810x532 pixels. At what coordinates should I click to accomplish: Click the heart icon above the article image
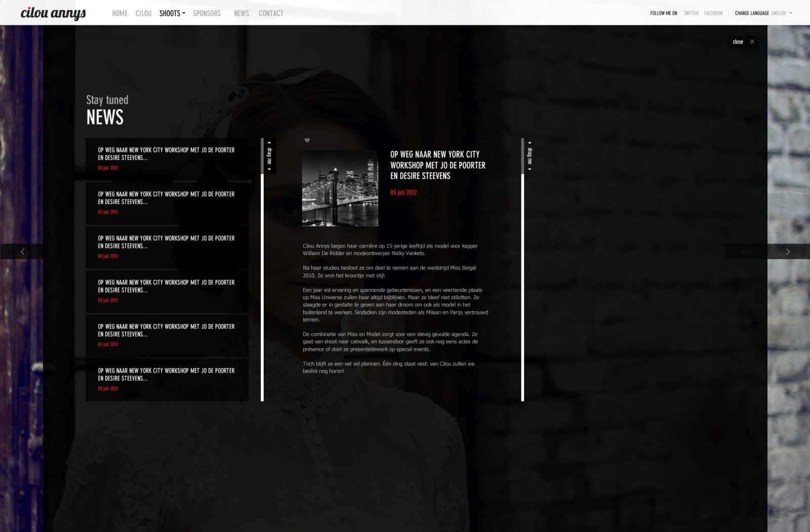(307, 140)
